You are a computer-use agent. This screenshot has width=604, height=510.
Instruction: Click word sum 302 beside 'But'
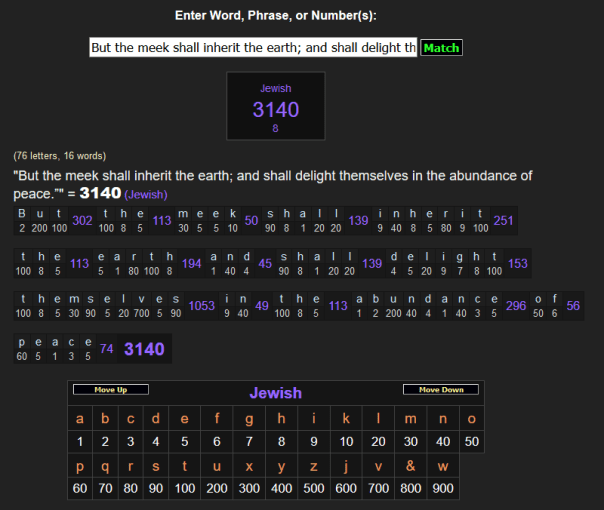tap(83, 220)
